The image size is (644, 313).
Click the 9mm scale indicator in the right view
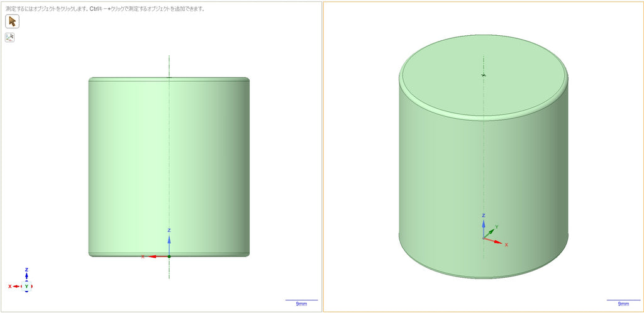click(x=623, y=303)
